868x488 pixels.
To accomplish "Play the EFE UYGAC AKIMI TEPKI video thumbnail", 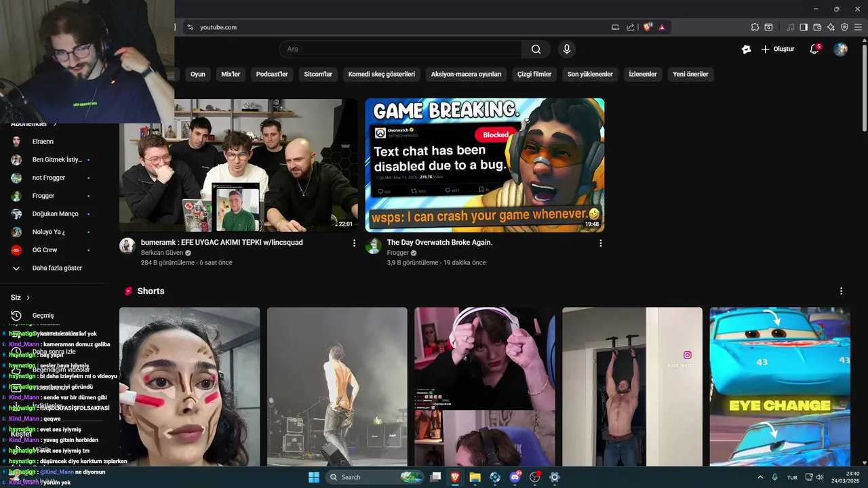I will (x=239, y=165).
